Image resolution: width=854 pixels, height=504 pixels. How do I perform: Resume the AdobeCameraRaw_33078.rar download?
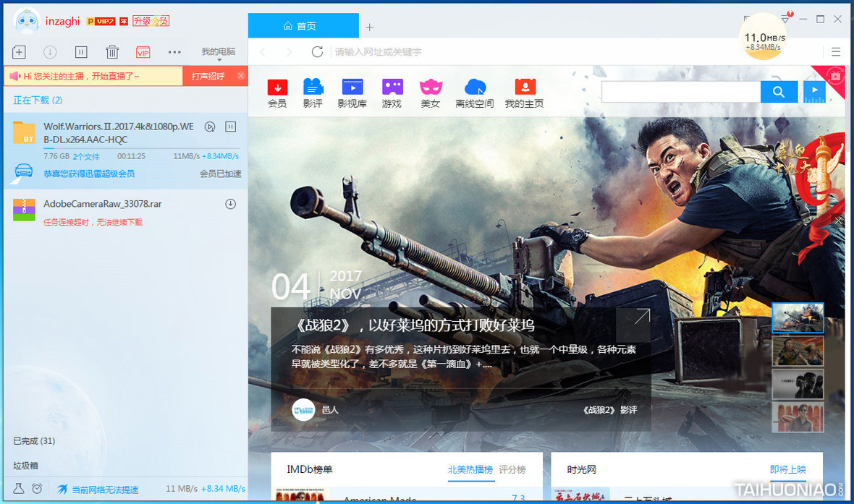[x=231, y=204]
